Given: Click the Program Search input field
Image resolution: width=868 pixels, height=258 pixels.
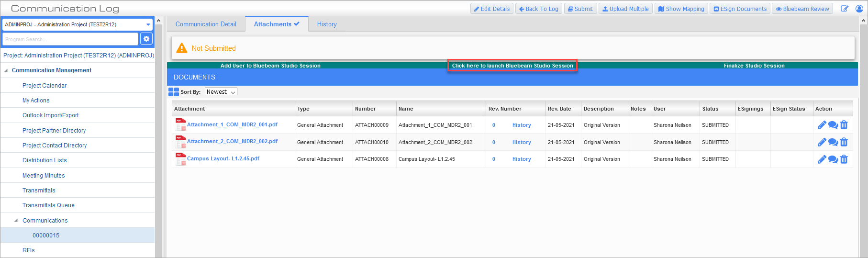Looking at the screenshot, I should [x=70, y=39].
